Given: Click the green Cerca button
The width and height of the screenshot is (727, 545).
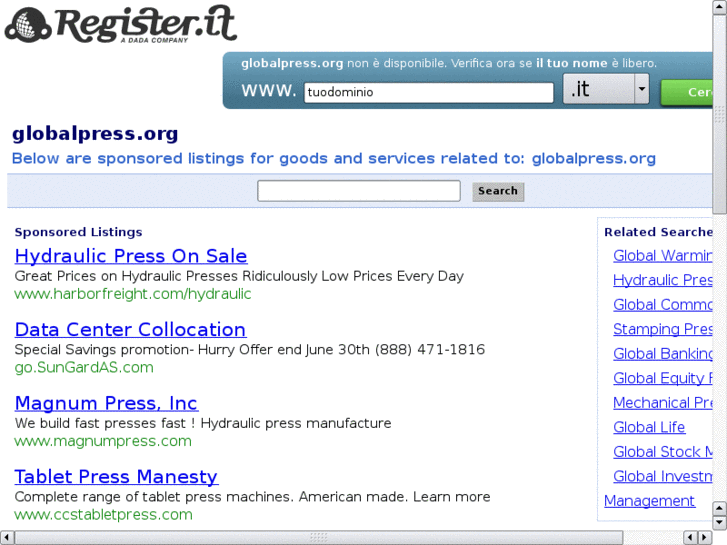Looking at the screenshot, I should (x=687, y=92).
